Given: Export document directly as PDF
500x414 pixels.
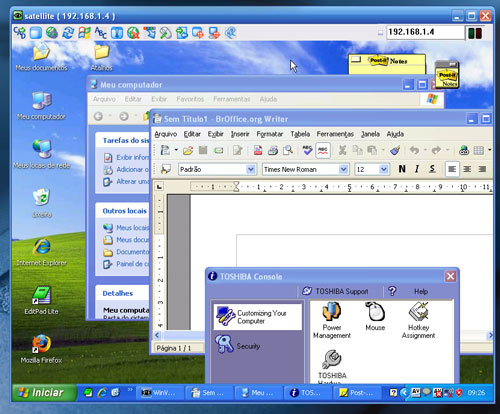Looking at the screenshot, I should [x=258, y=150].
